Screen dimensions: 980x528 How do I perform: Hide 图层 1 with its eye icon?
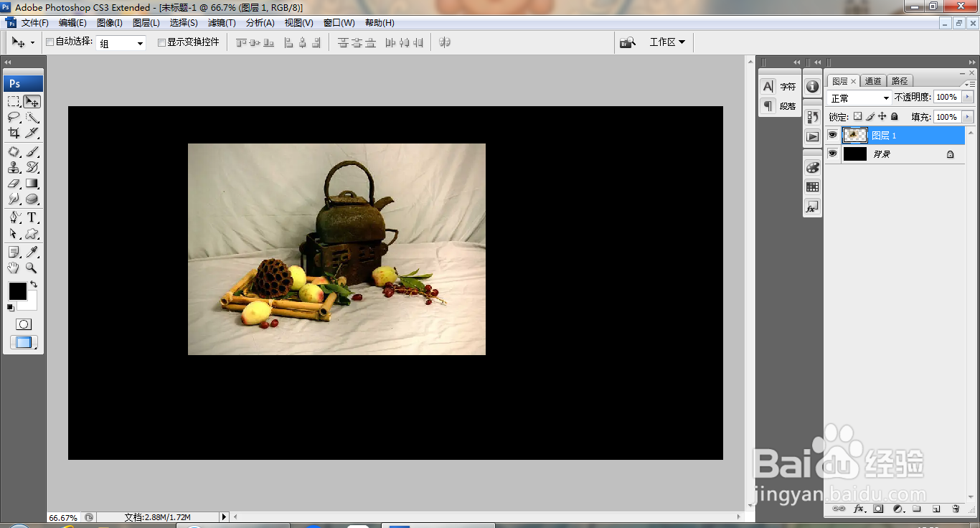click(832, 135)
